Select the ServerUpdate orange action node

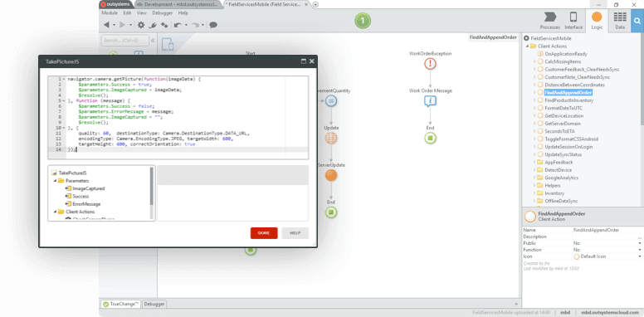click(331, 175)
